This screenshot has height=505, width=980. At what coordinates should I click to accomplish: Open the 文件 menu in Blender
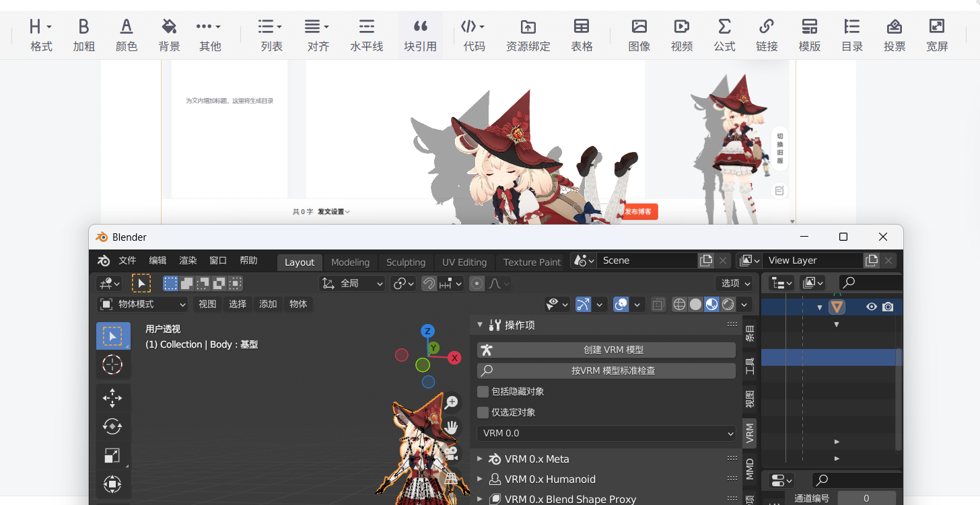click(127, 261)
